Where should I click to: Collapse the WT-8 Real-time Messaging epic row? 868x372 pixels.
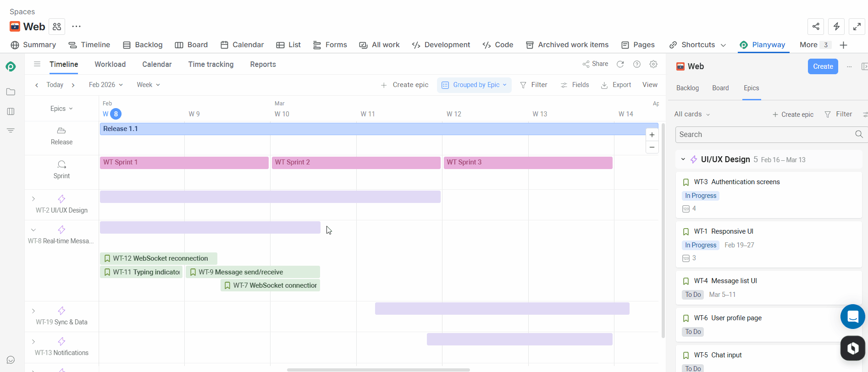[33, 230]
